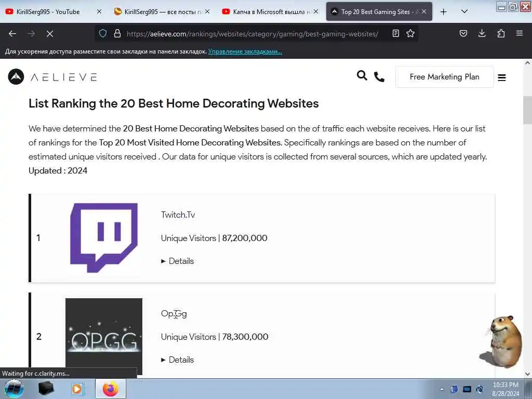The height and width of the screenshot is (399, 532).
Task: Open the Downloads arrow icon
Action: coord(482,33)
